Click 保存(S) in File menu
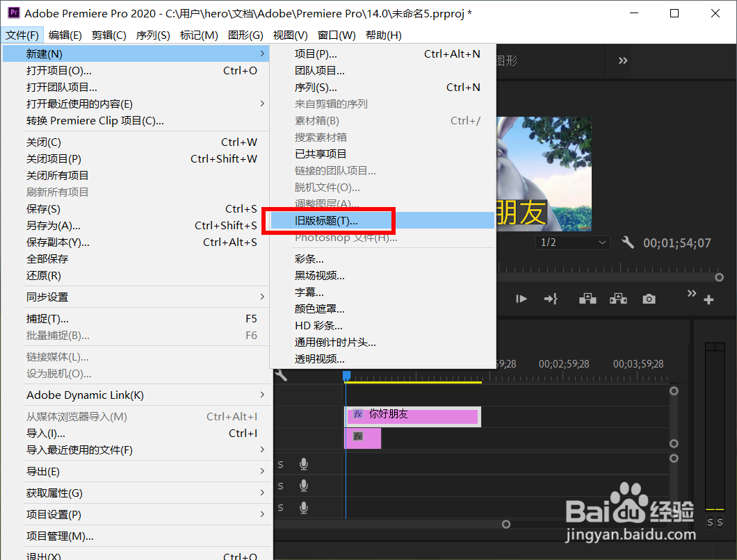This screenshot has height=560, width=737. pos(136,209)
